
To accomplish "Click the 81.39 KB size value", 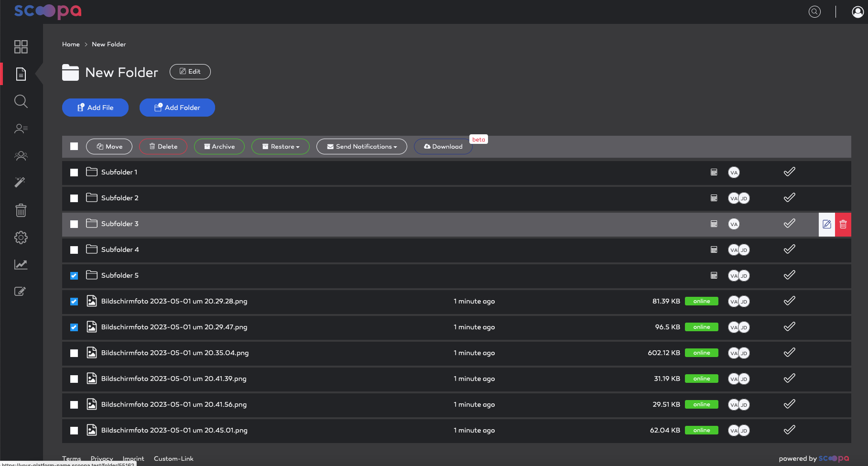I will [x=666, y=301].
